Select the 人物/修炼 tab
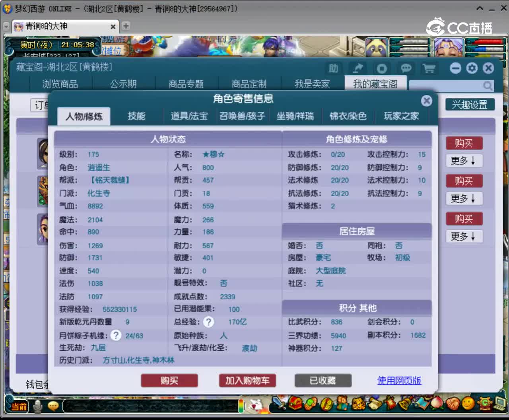Screen dimensions: 509x420 [x=84, y=116]
